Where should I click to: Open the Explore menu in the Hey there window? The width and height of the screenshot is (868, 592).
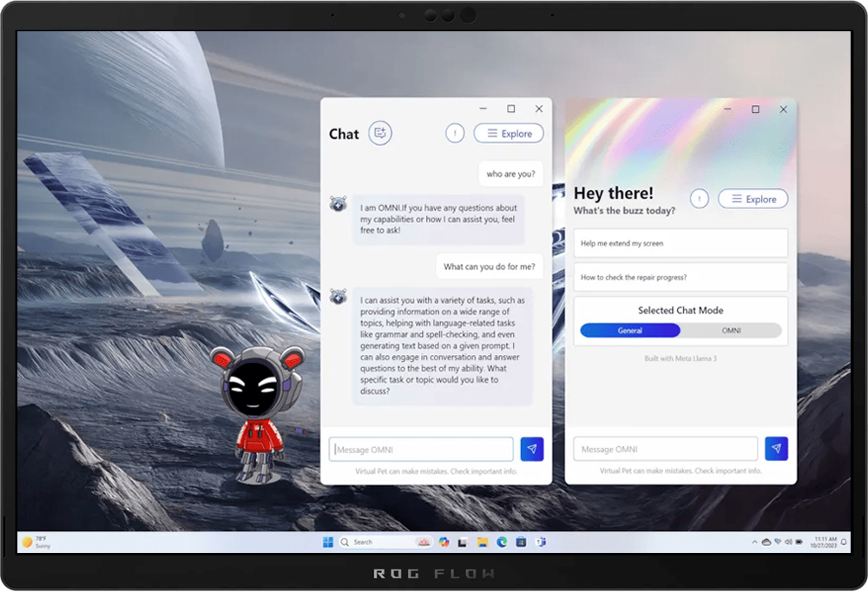(x=753, y=199)
